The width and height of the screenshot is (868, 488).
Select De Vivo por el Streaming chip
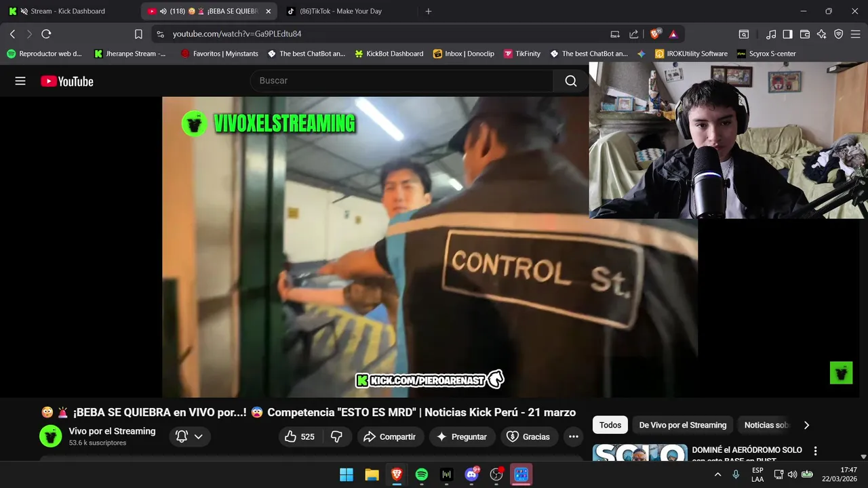click(x=682, y=425)
